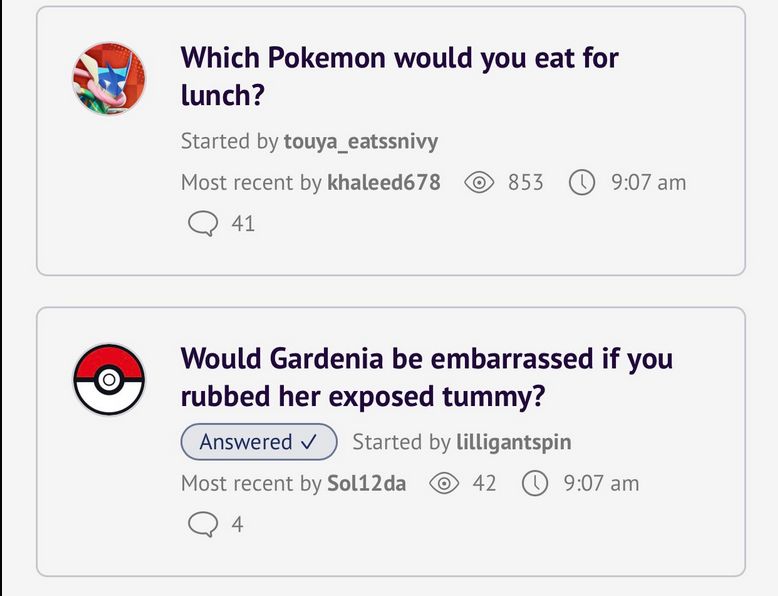778x596 pixels.
Task: Visit Sol12da's profile
Action: [366, 483]
